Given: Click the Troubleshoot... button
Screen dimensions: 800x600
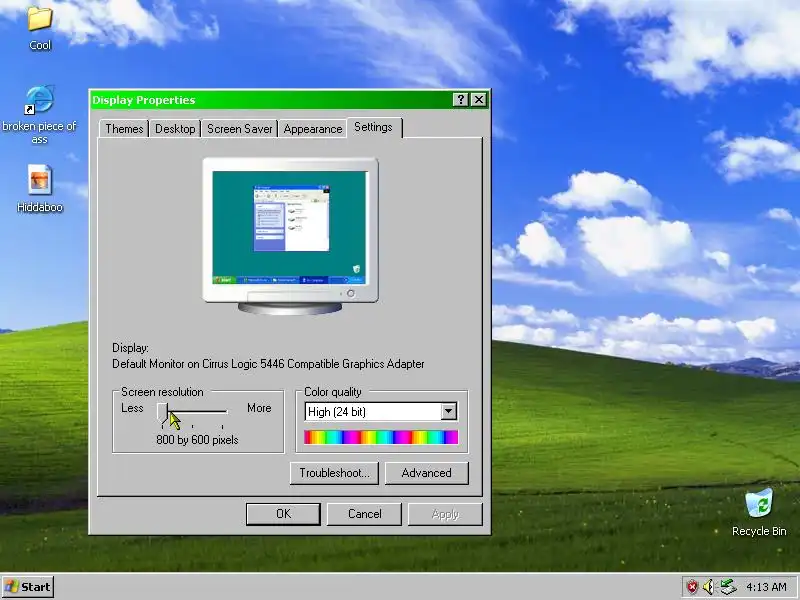Looking at the screenshot, I should (334, 473).
